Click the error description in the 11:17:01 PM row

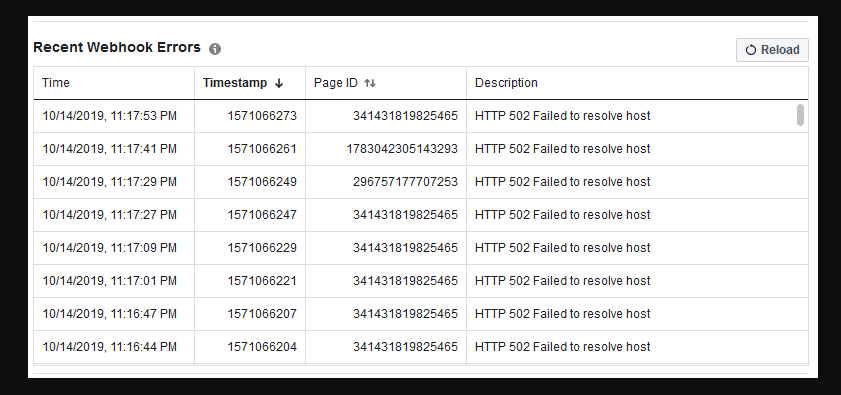tap(563, 281)
